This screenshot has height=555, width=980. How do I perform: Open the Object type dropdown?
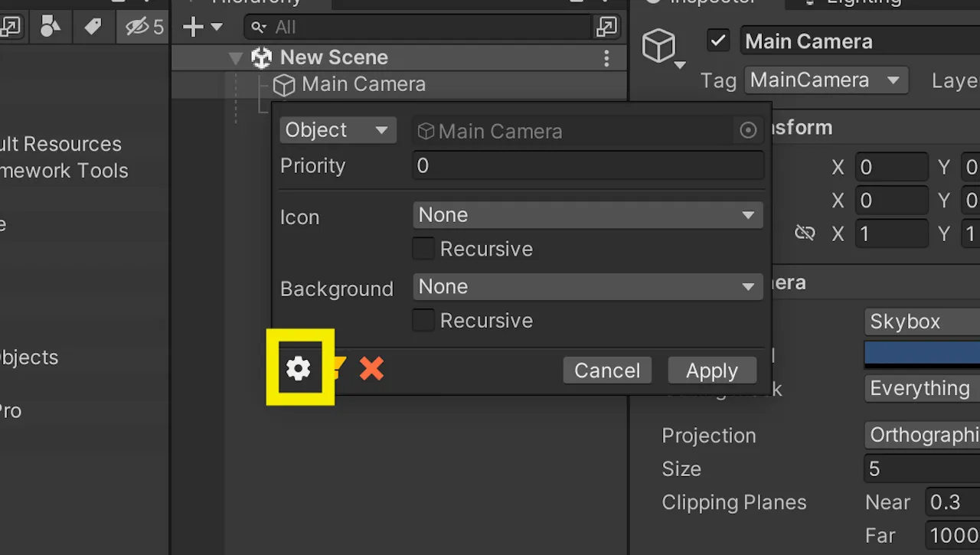(338, 130)
